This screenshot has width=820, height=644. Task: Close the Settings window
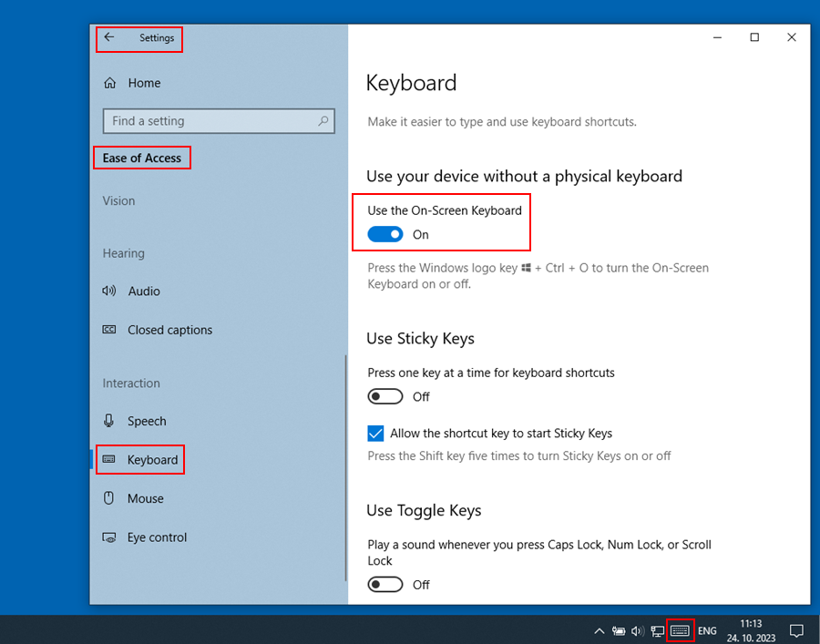pos(792,37)
